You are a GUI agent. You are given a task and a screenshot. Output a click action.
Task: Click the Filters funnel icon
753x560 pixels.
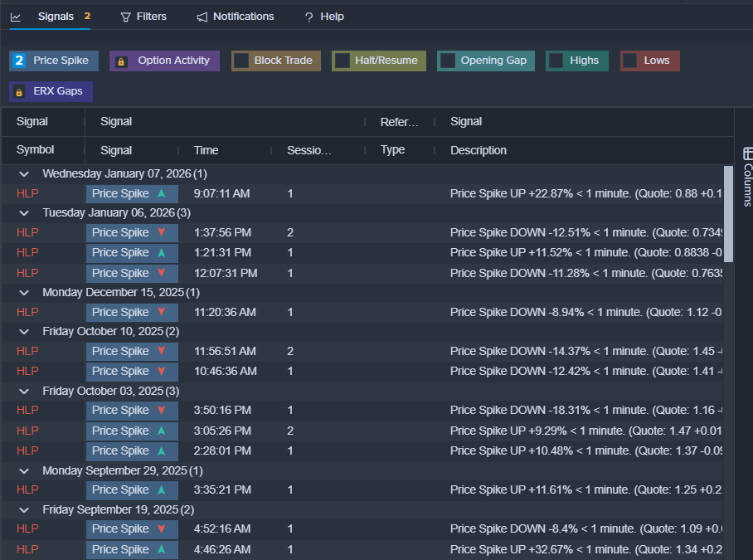point(126,17)
